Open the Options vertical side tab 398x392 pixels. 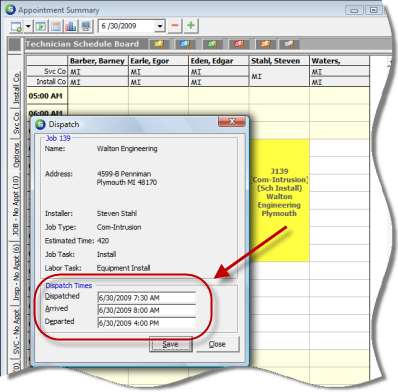click(16, 155)
